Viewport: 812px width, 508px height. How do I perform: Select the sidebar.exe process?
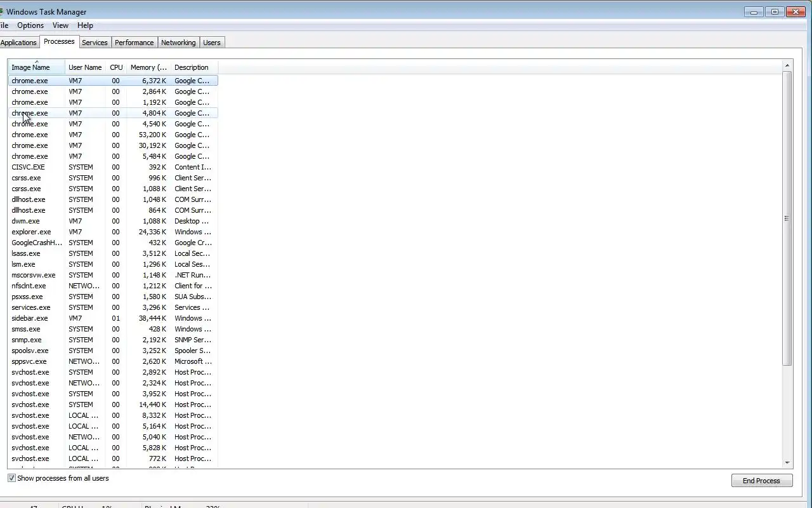pos(113,318)
